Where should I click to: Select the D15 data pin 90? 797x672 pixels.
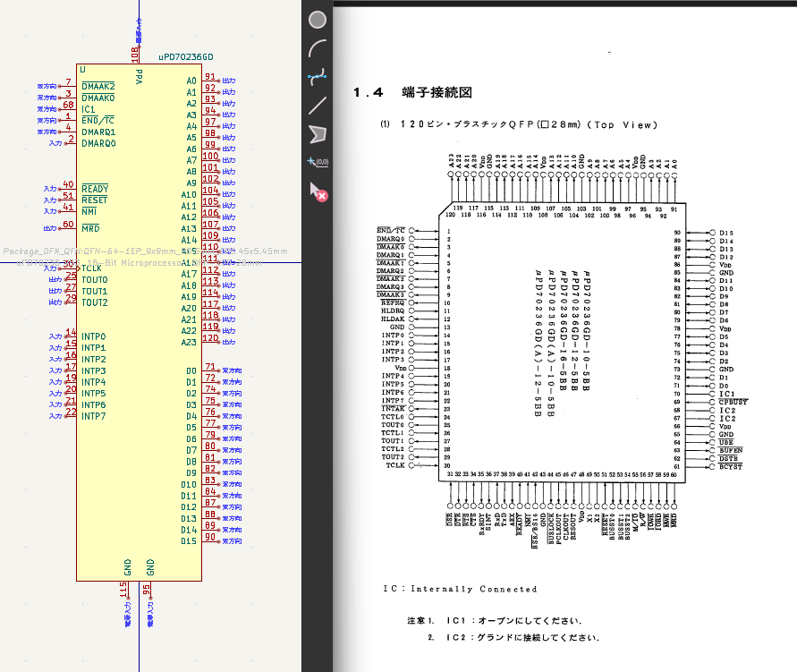coord(211,540)
